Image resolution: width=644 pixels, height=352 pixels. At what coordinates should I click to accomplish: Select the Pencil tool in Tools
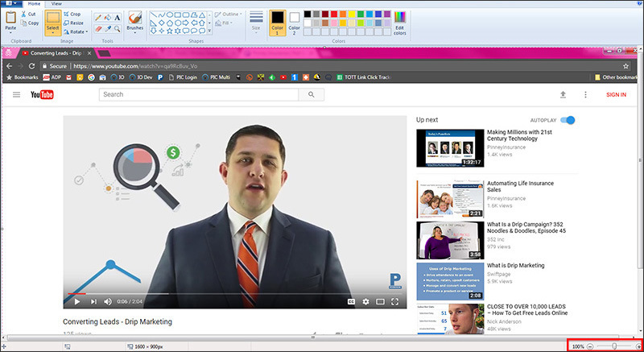tap(97, 18)
